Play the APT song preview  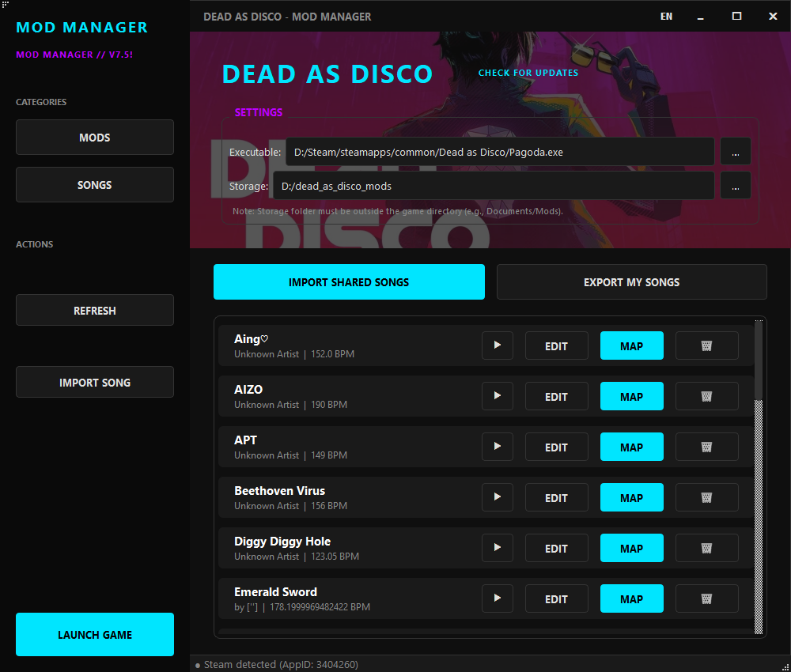497,447
